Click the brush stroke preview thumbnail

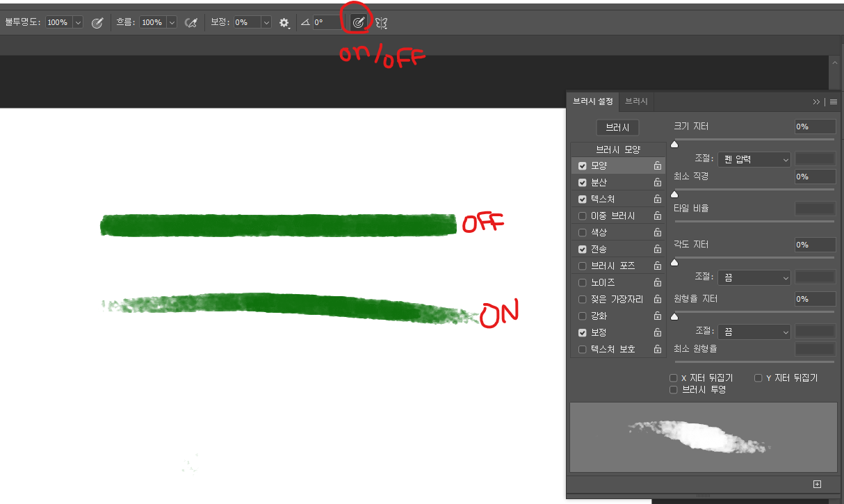703,437
